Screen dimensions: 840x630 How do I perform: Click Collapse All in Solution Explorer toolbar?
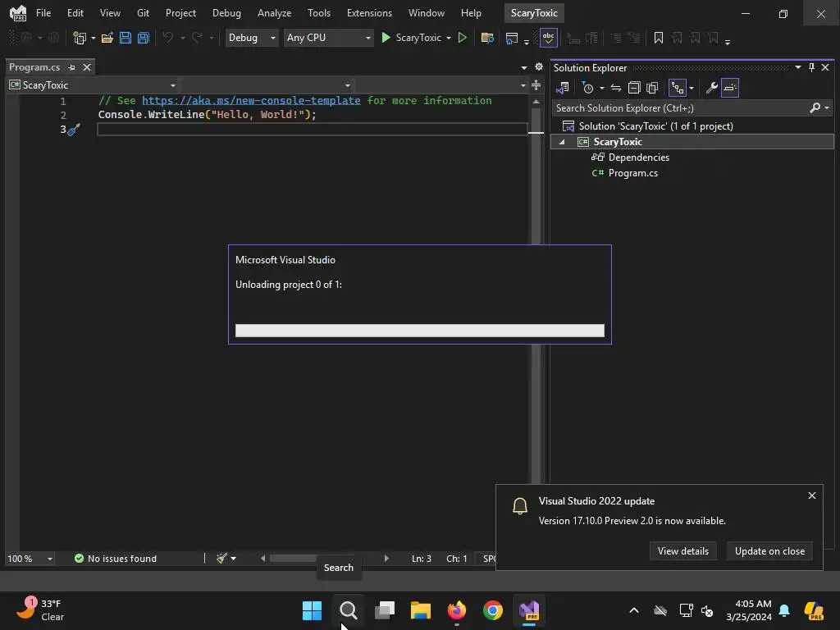(x=634, y=88)
